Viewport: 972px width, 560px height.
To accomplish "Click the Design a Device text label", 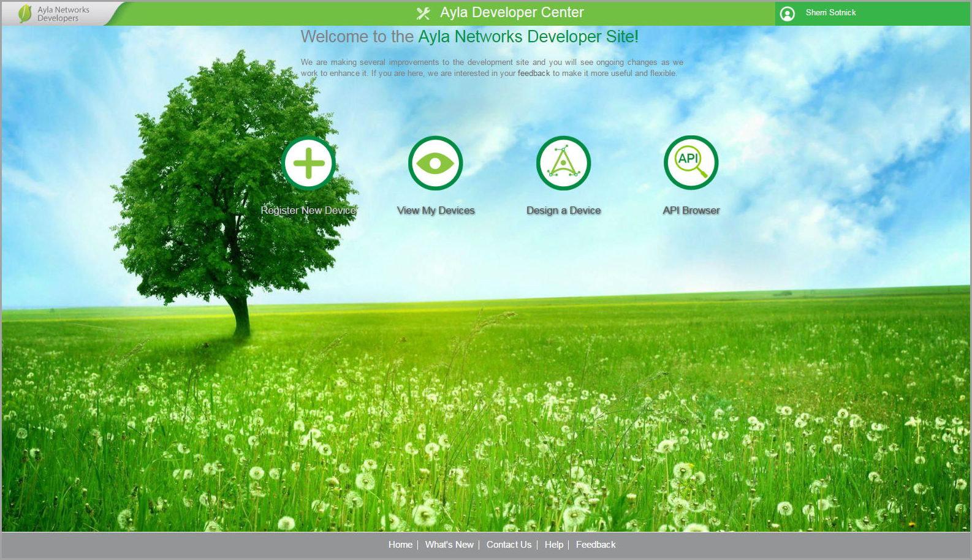I will click(x=563, y=210).
